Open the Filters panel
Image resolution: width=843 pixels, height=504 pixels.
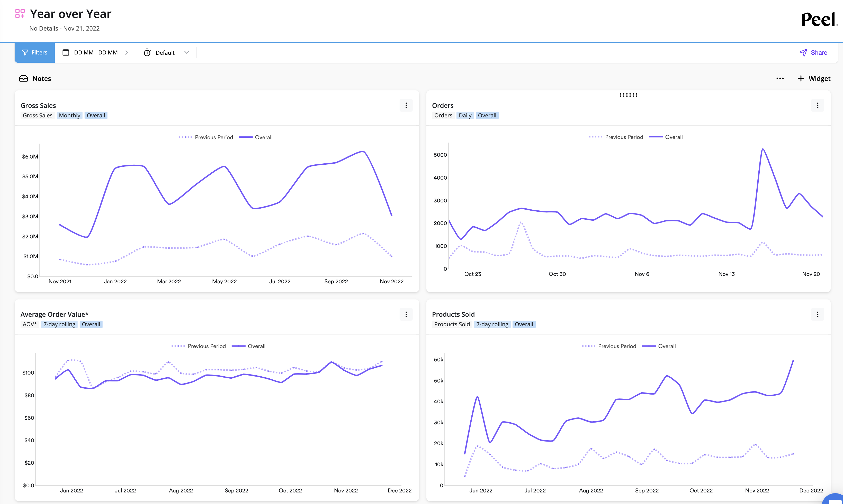(35, 53)
